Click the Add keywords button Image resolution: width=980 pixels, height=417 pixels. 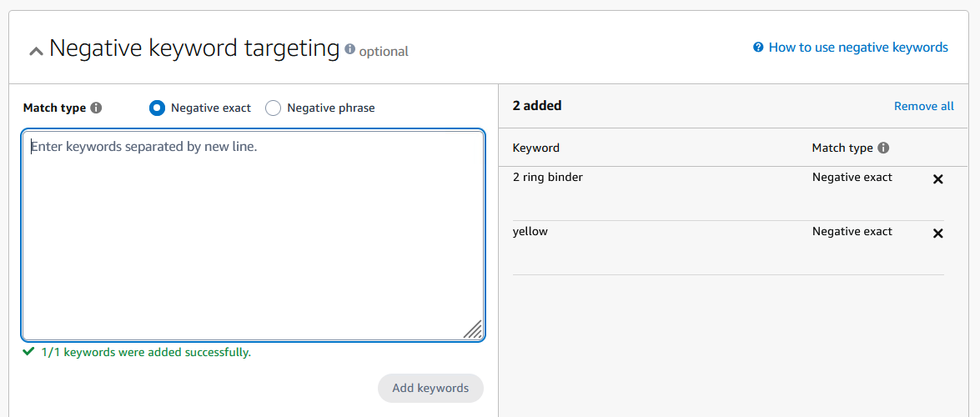pos(430,389)
